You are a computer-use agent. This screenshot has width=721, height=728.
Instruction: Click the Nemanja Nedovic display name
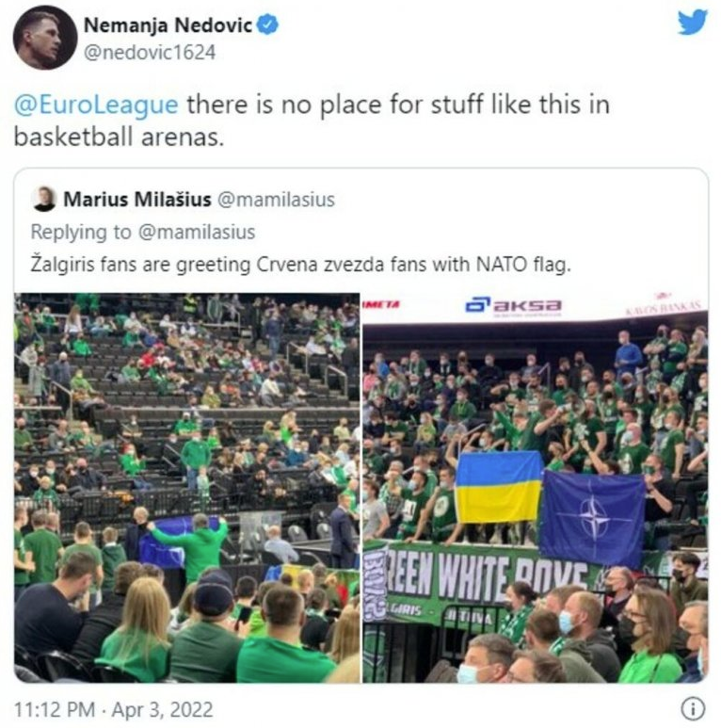pos(168,25)
